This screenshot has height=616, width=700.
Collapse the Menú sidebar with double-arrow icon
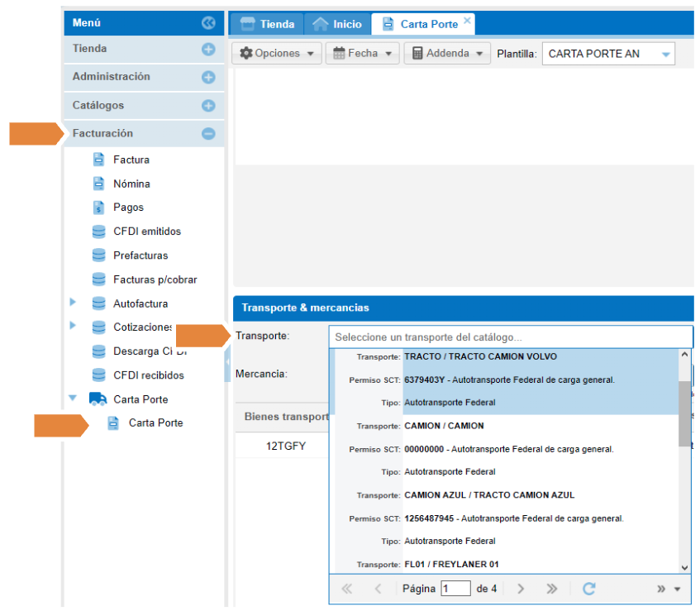tap(208, 23)
